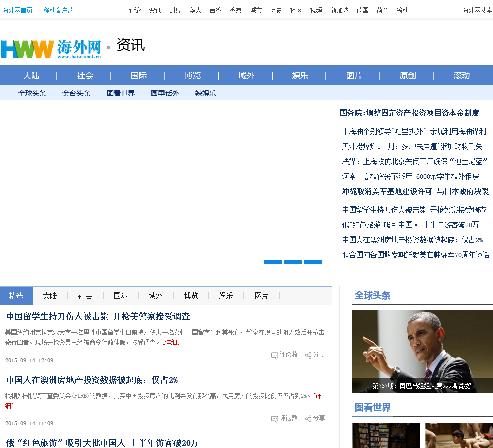
Task: Go to 财经 in top navigation
Action: 175,11
